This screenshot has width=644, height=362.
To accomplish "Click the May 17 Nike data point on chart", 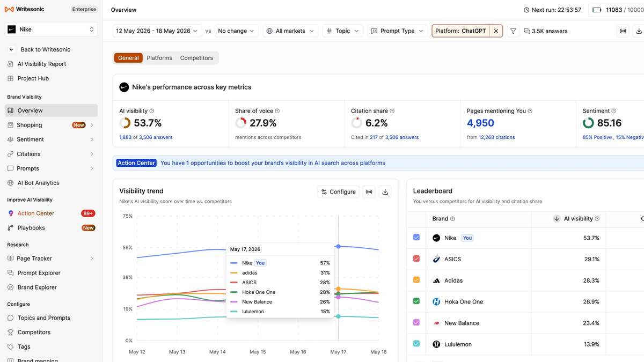I will tap(338, 246).
